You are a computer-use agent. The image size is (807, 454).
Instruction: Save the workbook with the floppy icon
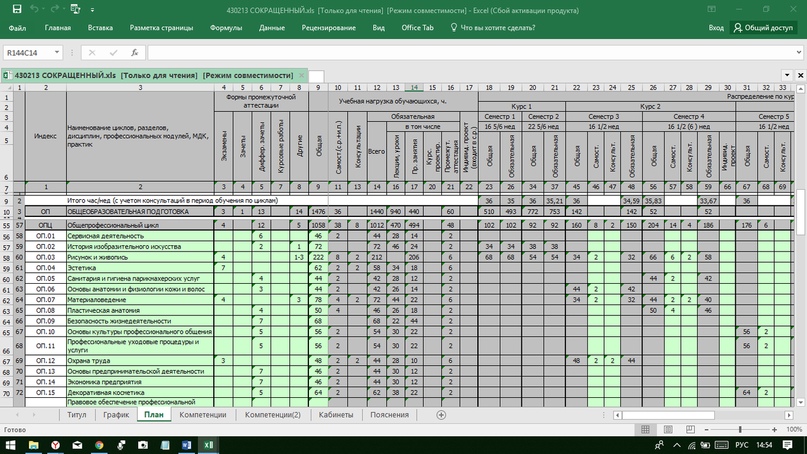click(x=17, y=9)
